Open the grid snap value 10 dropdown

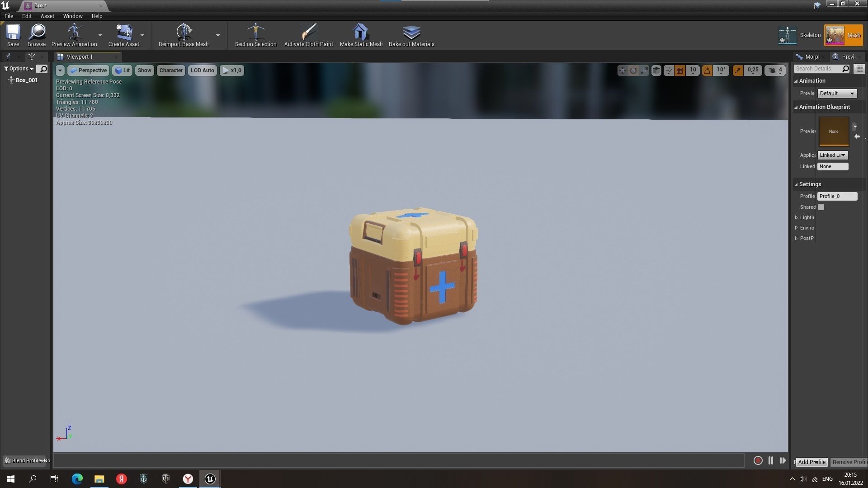[693, 70]
